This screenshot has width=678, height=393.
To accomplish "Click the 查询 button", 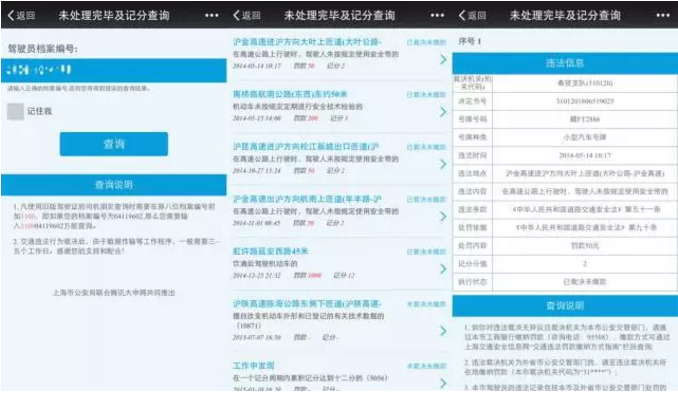I will pos(114,144).
